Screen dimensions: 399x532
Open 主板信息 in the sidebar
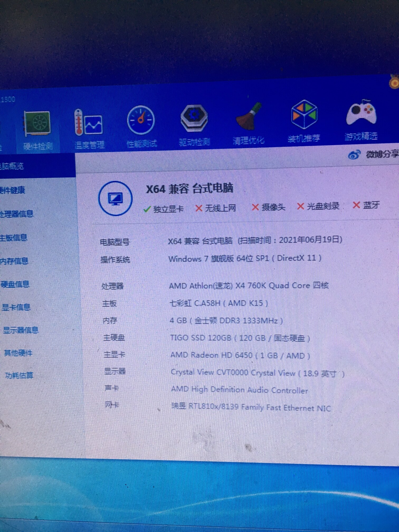coord(14,238)
